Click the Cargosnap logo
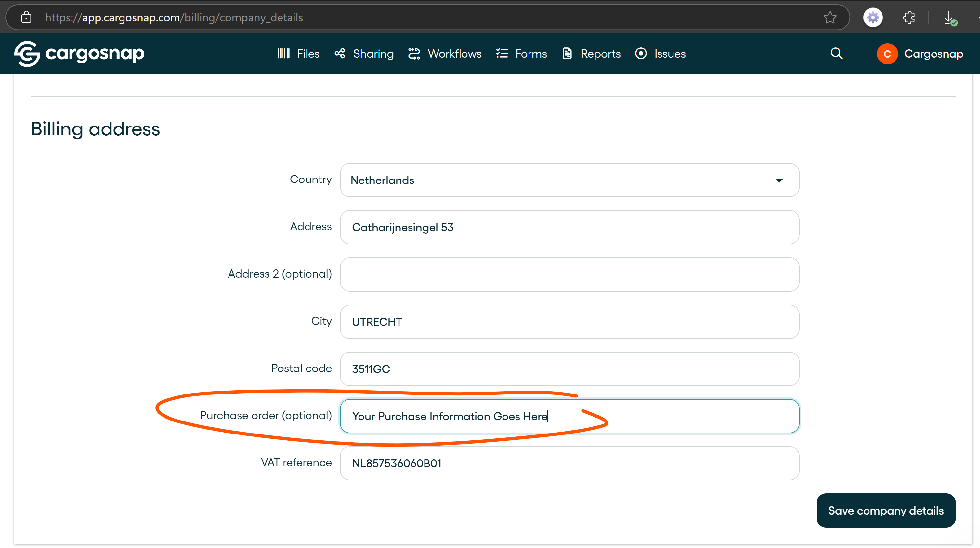The width and height of the screenshot is (980, 548). point(79,54)
